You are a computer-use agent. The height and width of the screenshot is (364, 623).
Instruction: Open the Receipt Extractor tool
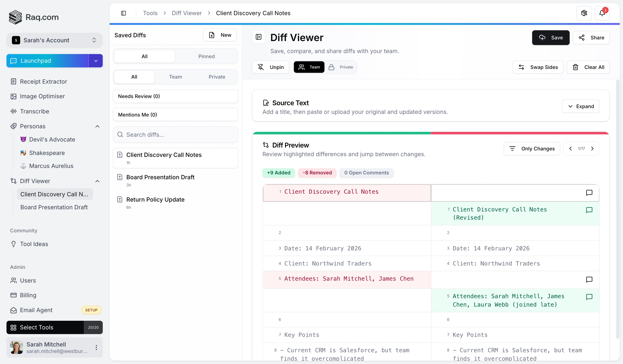coord(44,81)
